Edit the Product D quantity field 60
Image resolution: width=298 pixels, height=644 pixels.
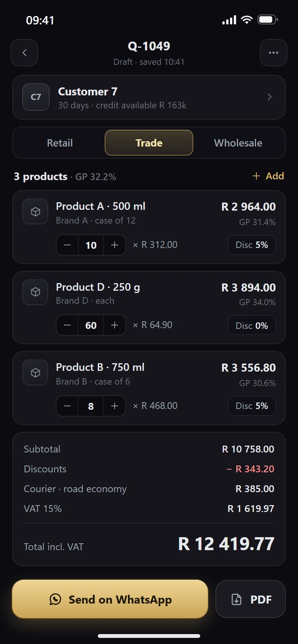click(91, 325)
